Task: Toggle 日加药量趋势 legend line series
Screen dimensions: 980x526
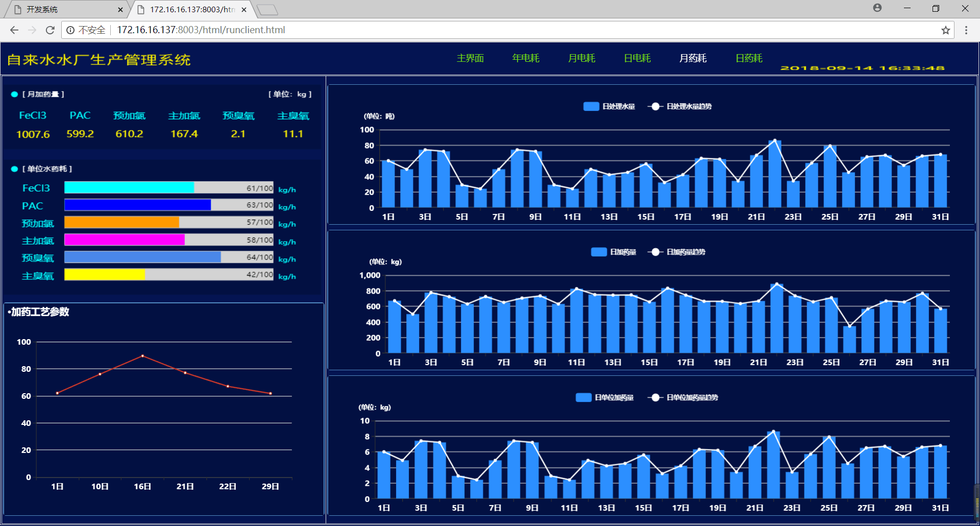Action: (x=677, y=252)
